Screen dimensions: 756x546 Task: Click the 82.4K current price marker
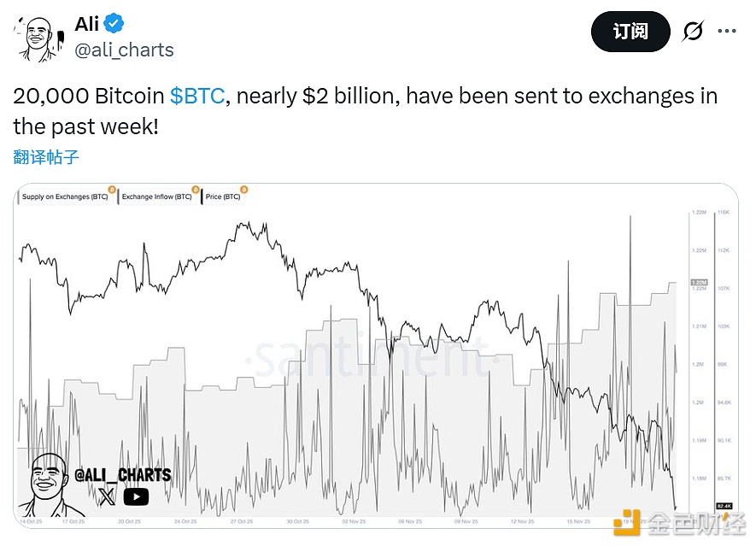pos(724,507)
